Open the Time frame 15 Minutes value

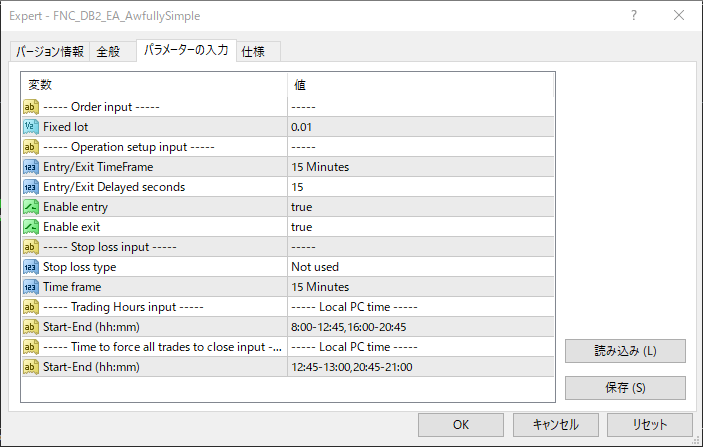[420, 287]
